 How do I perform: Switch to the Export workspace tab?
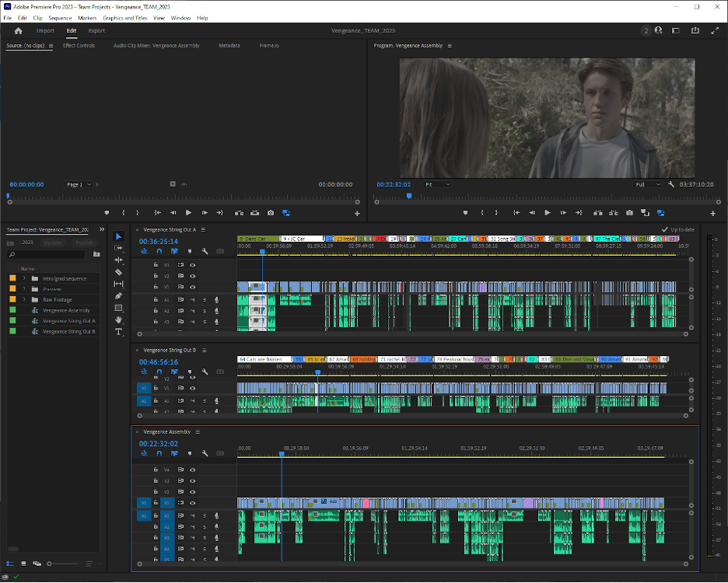click(x=96, y=30)
